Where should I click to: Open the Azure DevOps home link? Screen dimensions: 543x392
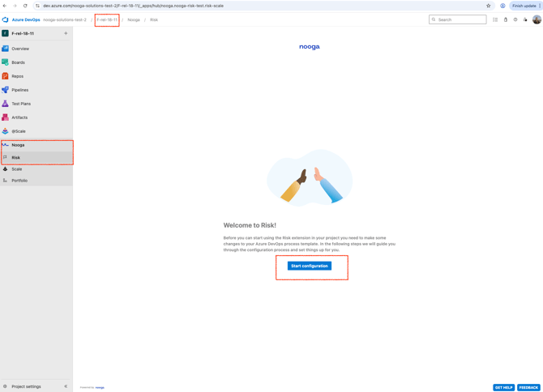(26, 19)
